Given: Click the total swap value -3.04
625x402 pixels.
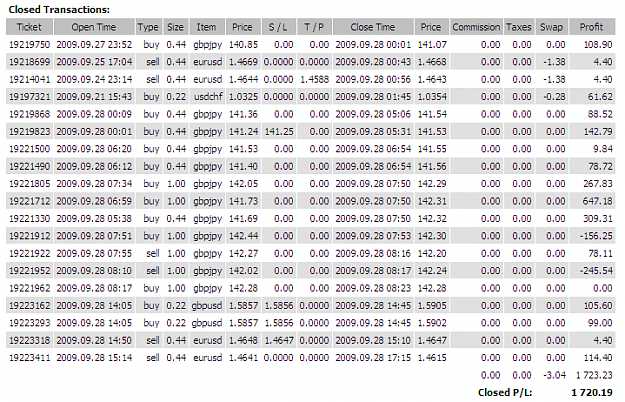Looking at the screenshot, I should 554,375.
